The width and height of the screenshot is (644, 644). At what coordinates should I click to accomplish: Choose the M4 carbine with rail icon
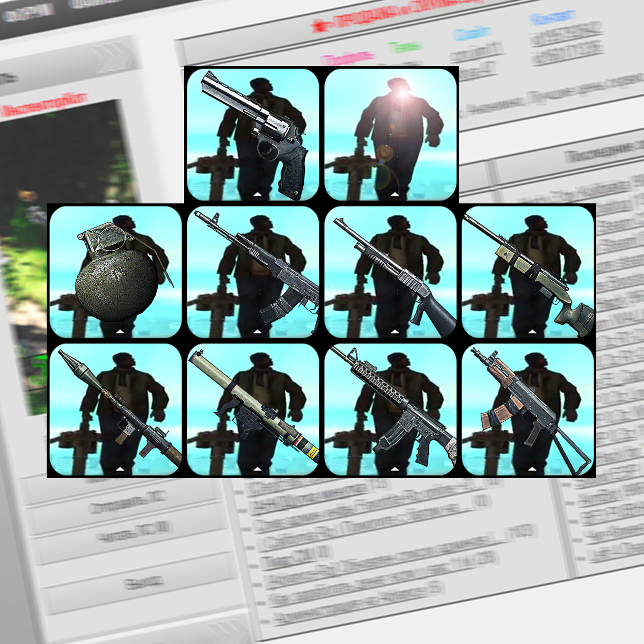pyautogui.click(x=391, y=409)
